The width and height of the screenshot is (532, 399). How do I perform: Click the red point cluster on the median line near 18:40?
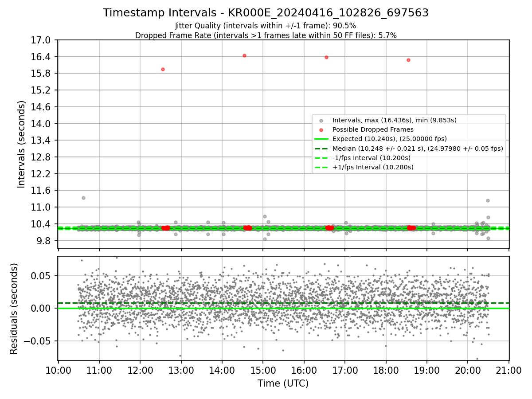(x=411, y=228)
